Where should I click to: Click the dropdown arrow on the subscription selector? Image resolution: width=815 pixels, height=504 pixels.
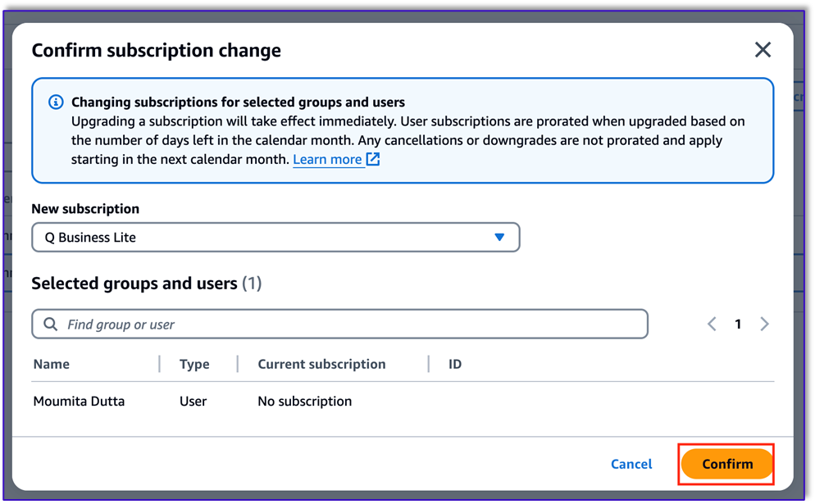tap(499, 237)
